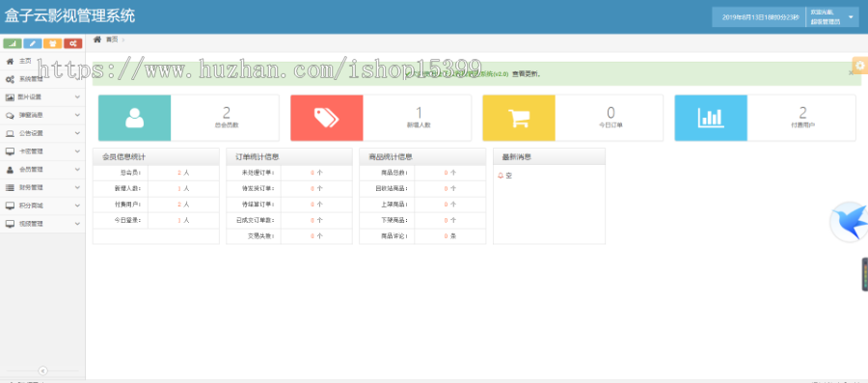Image resolution: width=868 pixels, height=383 pixels.
Task: Click the bell icon in 最新消息
Action: [x=501, y=176]
